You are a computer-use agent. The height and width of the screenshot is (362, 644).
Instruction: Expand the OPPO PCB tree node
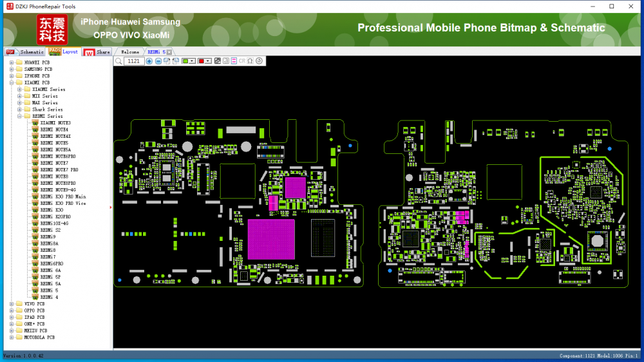(x=12, y=310)
